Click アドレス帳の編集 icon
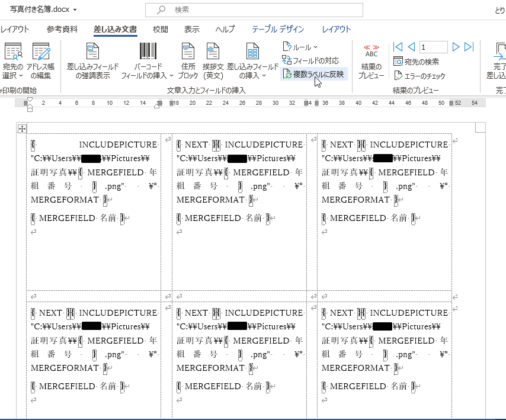 click(41, 52)
